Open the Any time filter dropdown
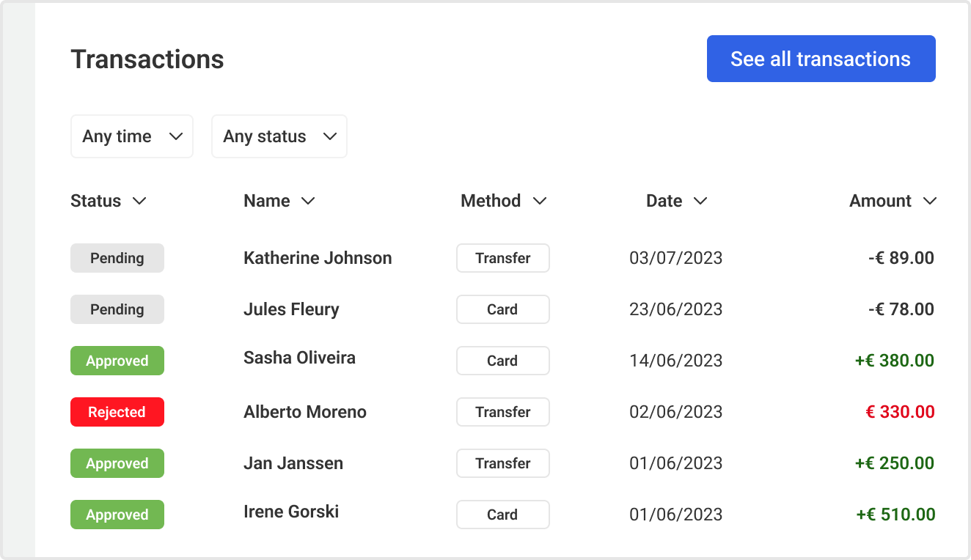The image size is (971, 560). [x=132, y=136]
